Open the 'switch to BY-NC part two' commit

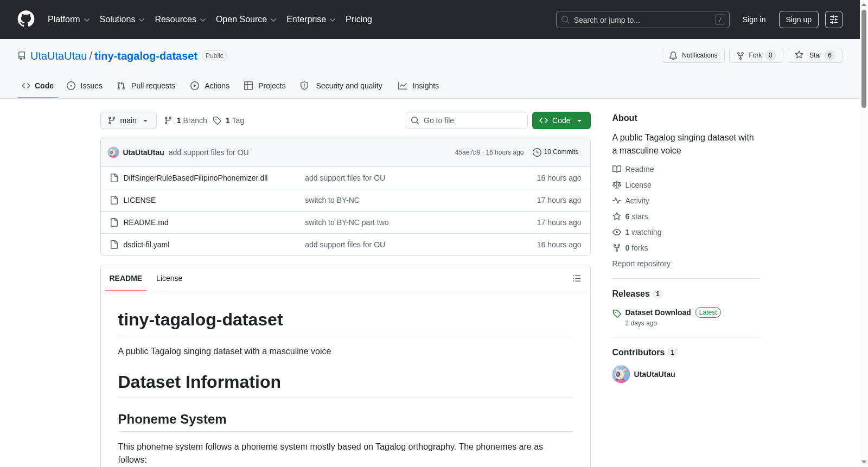point(347,222)
